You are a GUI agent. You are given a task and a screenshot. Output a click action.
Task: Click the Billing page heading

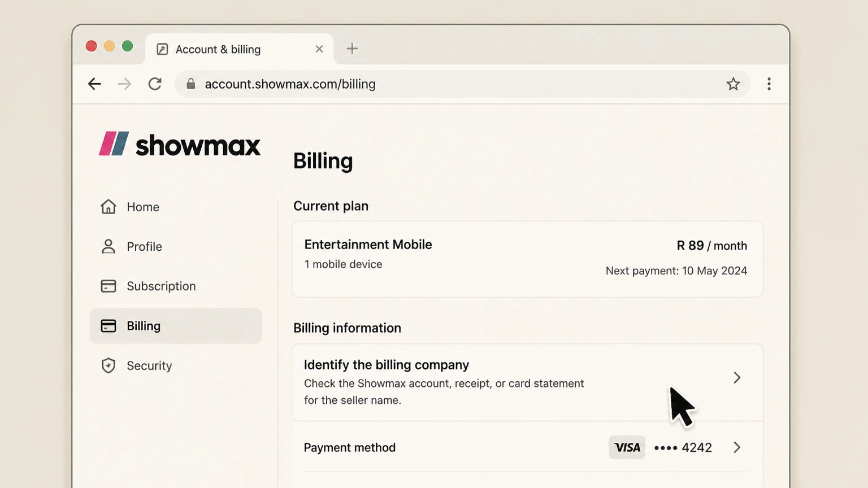(323, 161)
